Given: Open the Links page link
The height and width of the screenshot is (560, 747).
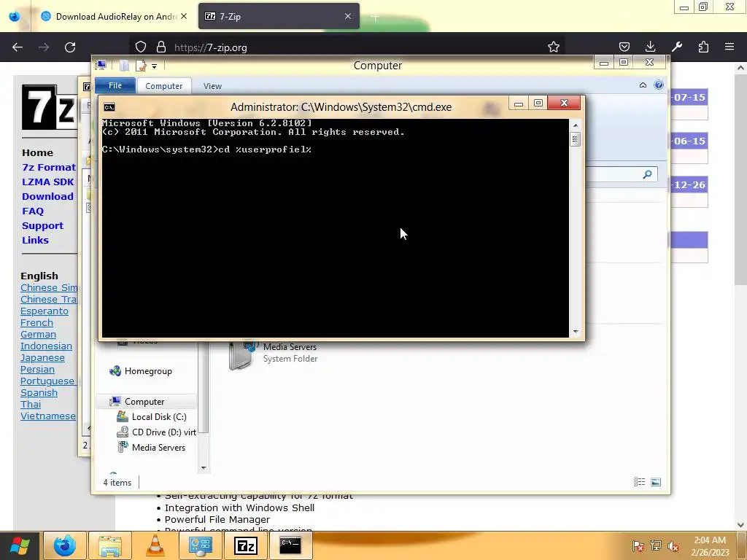Looking at the screenshot, I should pos(35,241).
